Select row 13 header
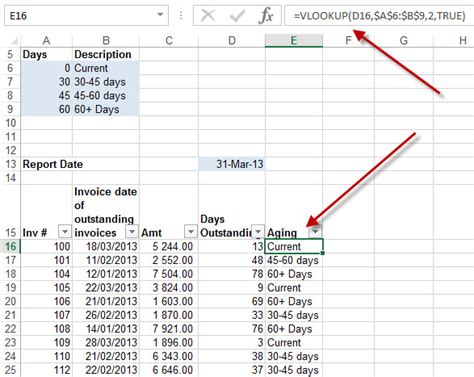 (x=10, y=164)
